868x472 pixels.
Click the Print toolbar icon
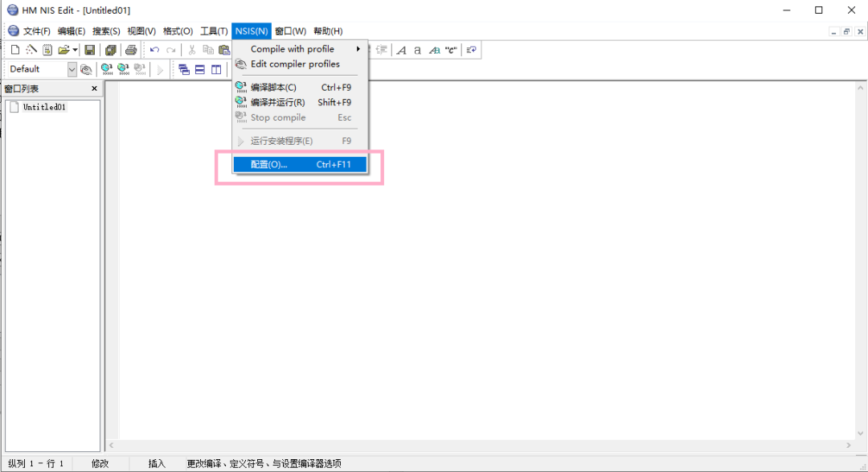tap(131, 50)
